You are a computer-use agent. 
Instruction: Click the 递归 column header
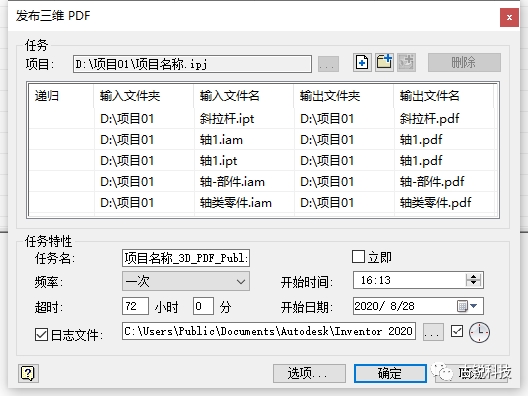(61, 96)
